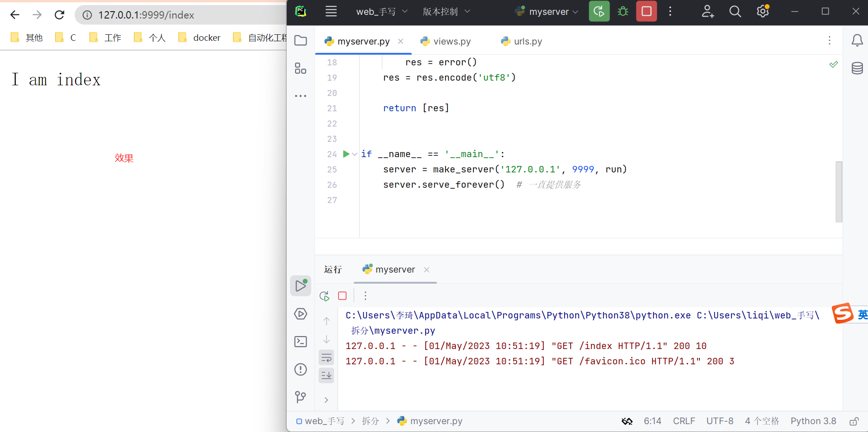Click inspection green checkmark in editor

(834, 64)
